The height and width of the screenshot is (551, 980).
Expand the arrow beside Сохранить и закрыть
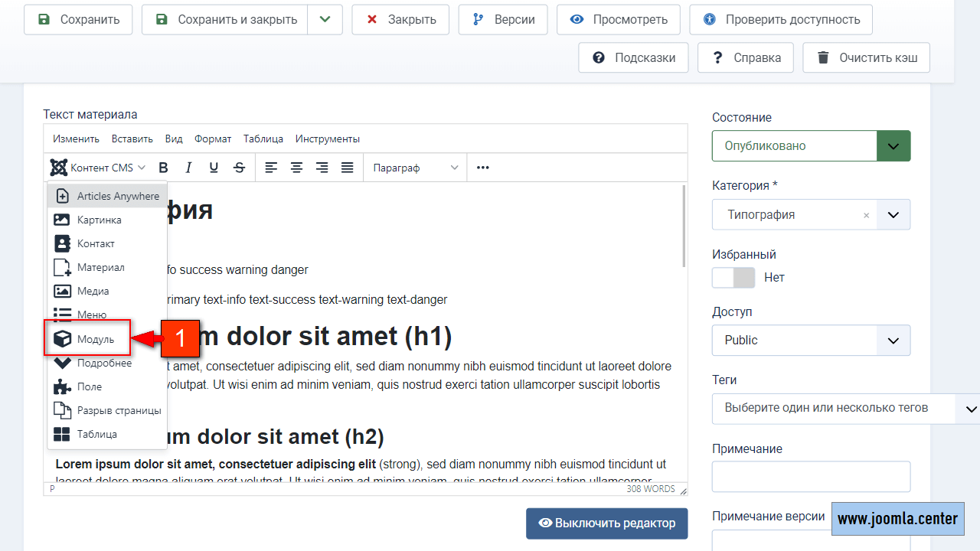click(x=325, y=20)
